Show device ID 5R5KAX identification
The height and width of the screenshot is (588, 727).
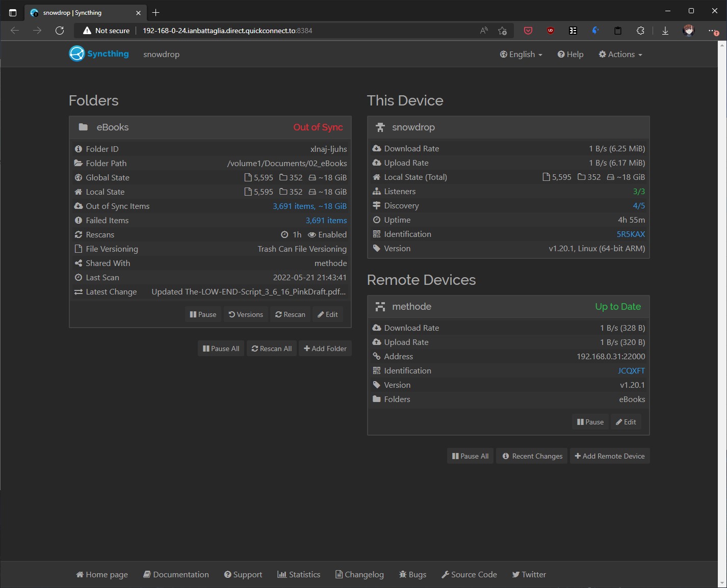631,234
